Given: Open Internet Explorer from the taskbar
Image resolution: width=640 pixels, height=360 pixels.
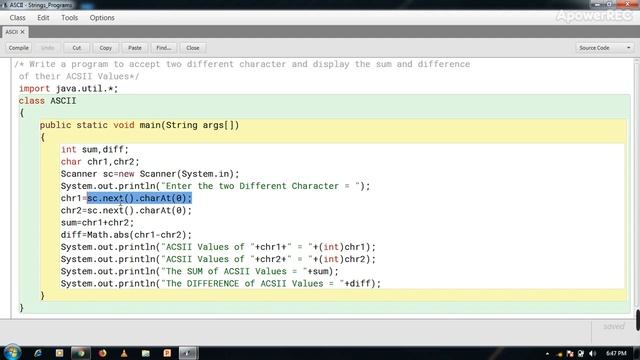Looking at the screenshot, I should pyautogui.click(x=38, y=353).
